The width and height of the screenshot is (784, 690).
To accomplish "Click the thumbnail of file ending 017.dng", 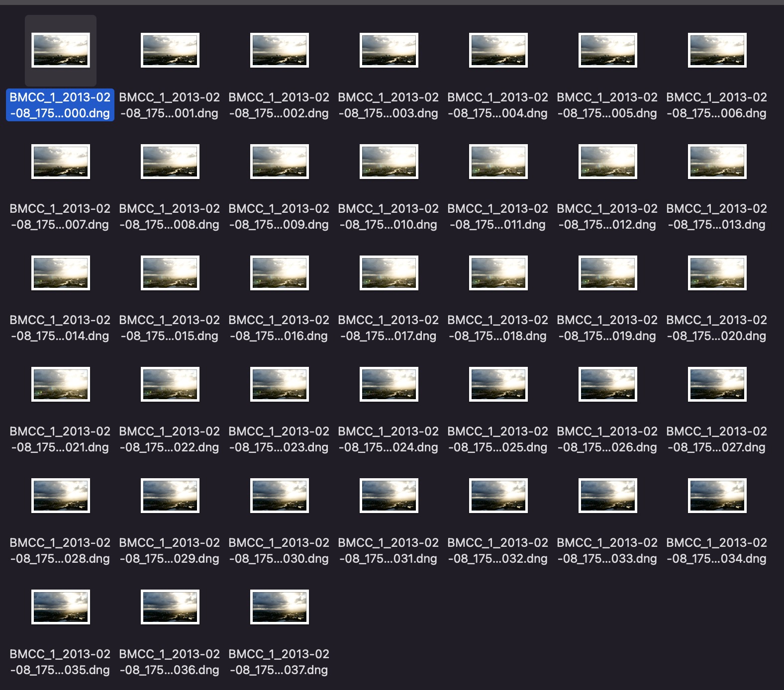I will click(x=389, y=273).
